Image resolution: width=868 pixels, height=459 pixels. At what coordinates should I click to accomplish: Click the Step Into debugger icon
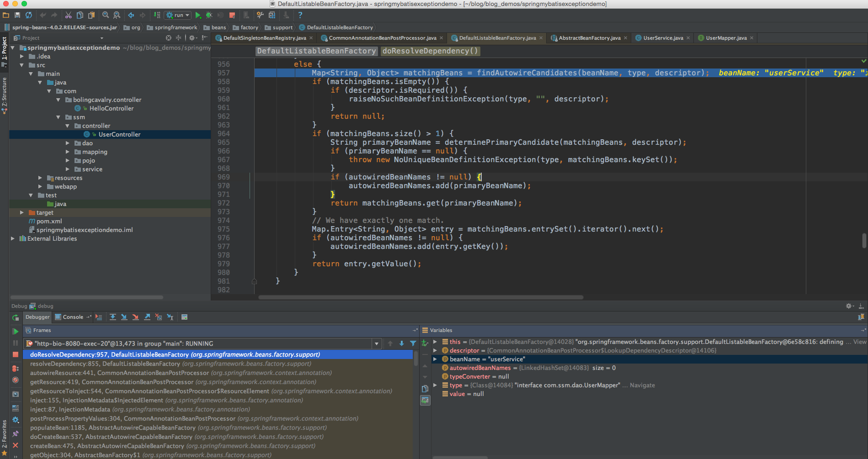[124, 317]
